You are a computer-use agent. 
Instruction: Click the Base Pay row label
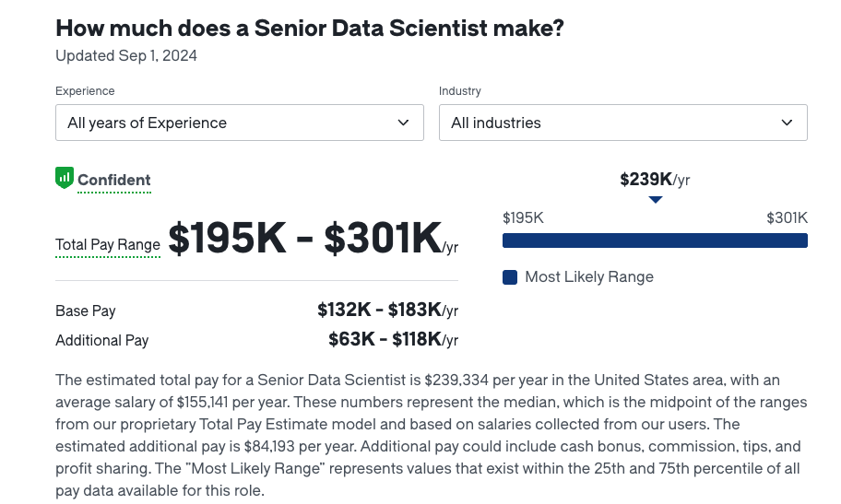85,311
